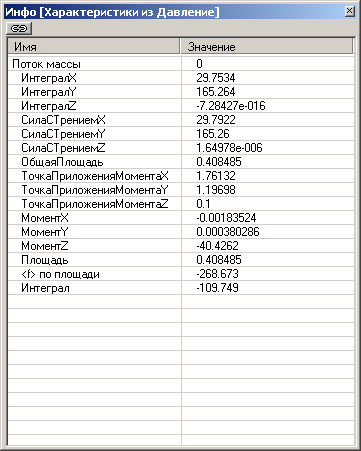Screen dimensions: 361x451
Task: Close the Инфо window
Action: (x=349, y=11)
